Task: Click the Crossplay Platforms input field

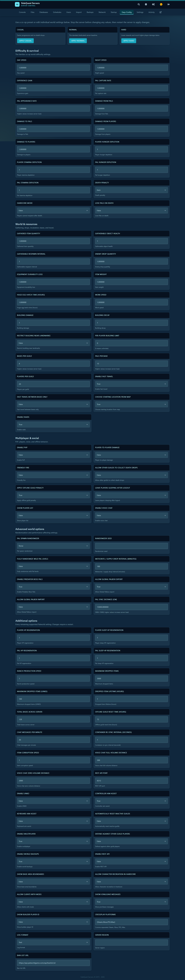Action: click(x=131, y=922)
